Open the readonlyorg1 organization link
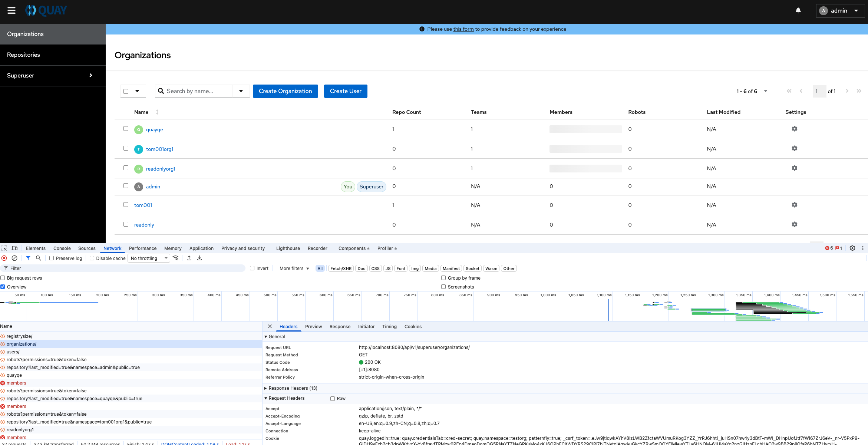The height and width of the screenshot is (445, 868). 161,169
